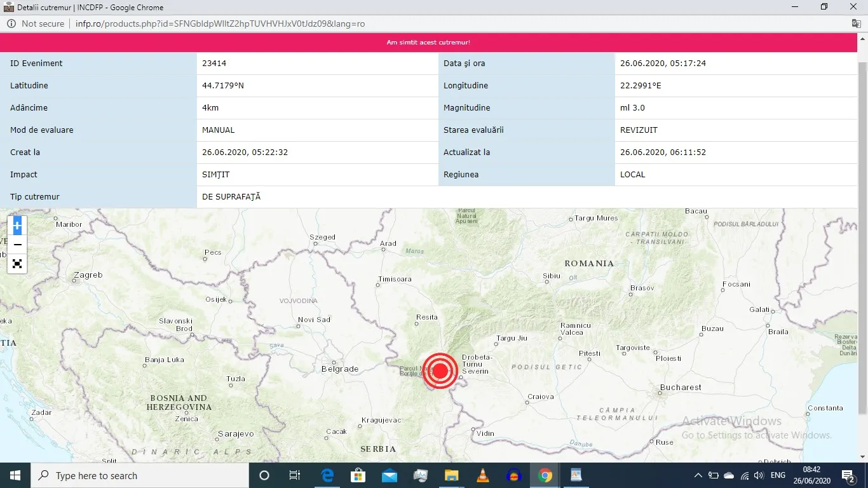Image resolution: width=868 pixels, height=488 pixels.
Task: Open the Windows Start menu
Action: pyautogui.click(x=15, y=475)
